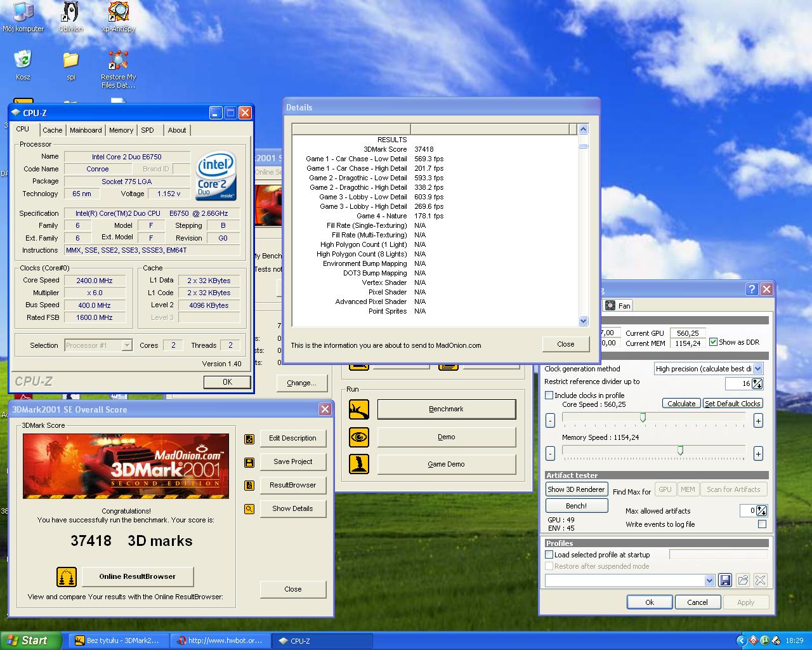812x650 pixels.
Task: Click Set Default Clocks button
Action: click(x=733, y=404)
